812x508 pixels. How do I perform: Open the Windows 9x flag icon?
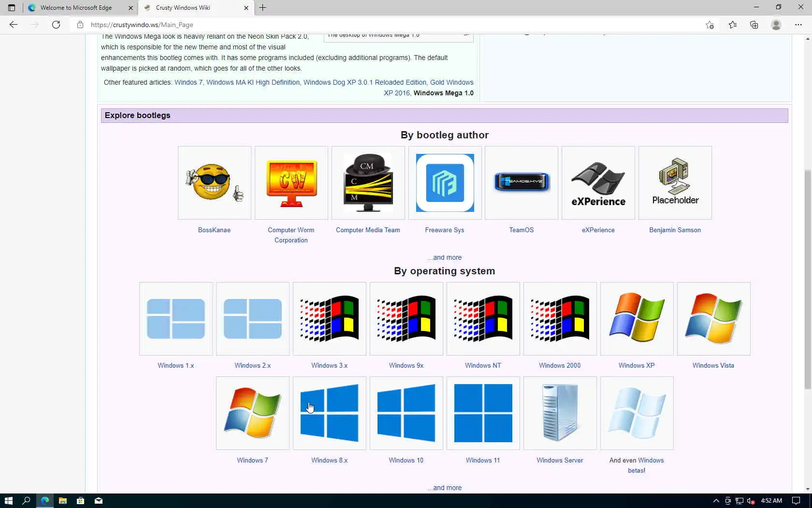(x=406, y=319)
